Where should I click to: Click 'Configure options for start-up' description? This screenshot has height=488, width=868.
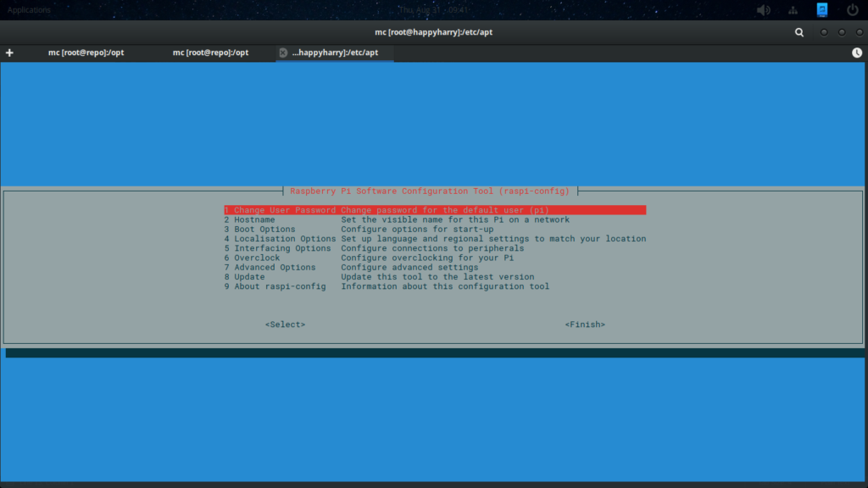click(417, 229)
